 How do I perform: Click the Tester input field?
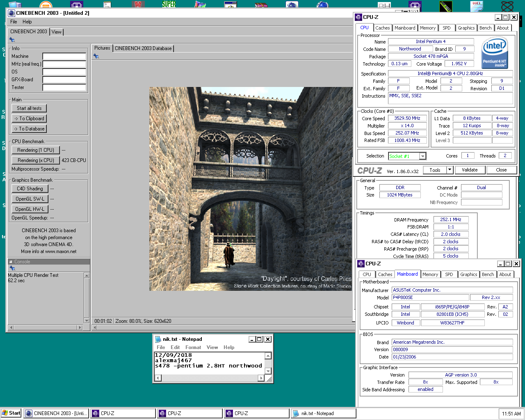pyautogui.click(x=64, y=87)
